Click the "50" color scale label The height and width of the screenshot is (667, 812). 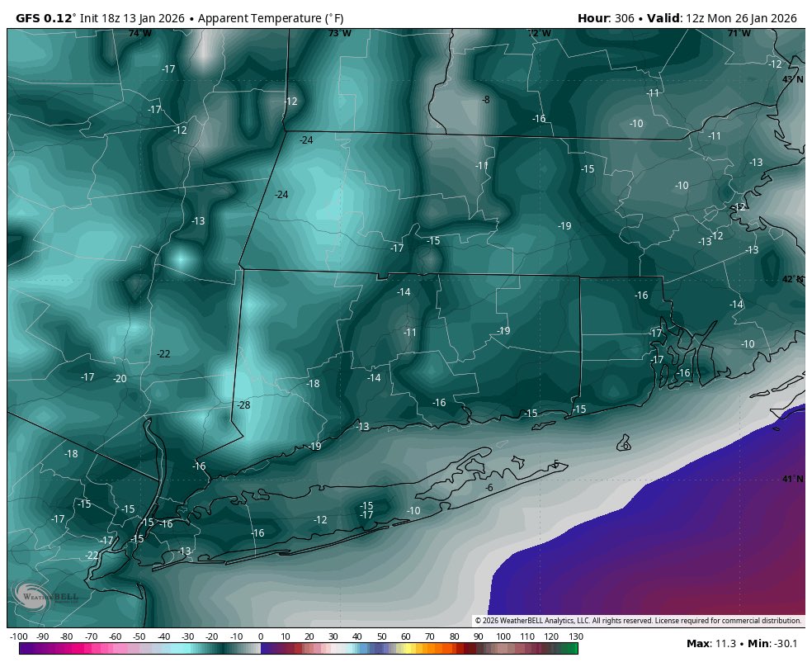coord(382,636)
